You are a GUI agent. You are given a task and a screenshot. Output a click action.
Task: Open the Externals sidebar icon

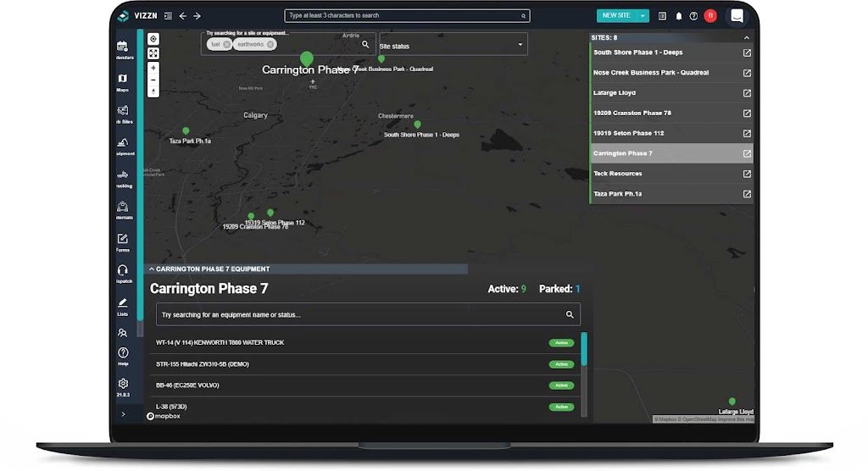click(x=123, y=207)
